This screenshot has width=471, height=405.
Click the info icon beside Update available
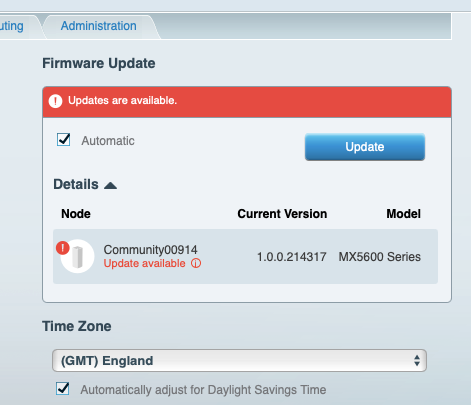click(x=196, y=263)
